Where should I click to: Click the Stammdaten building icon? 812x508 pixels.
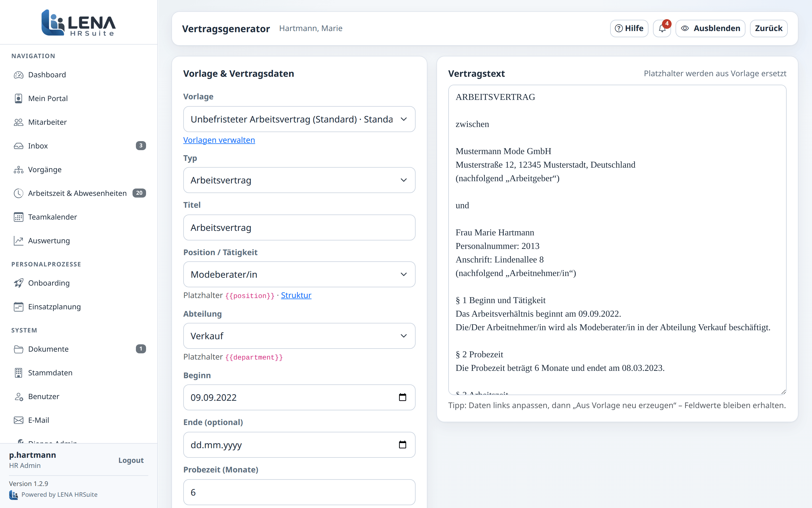[18, 373]
